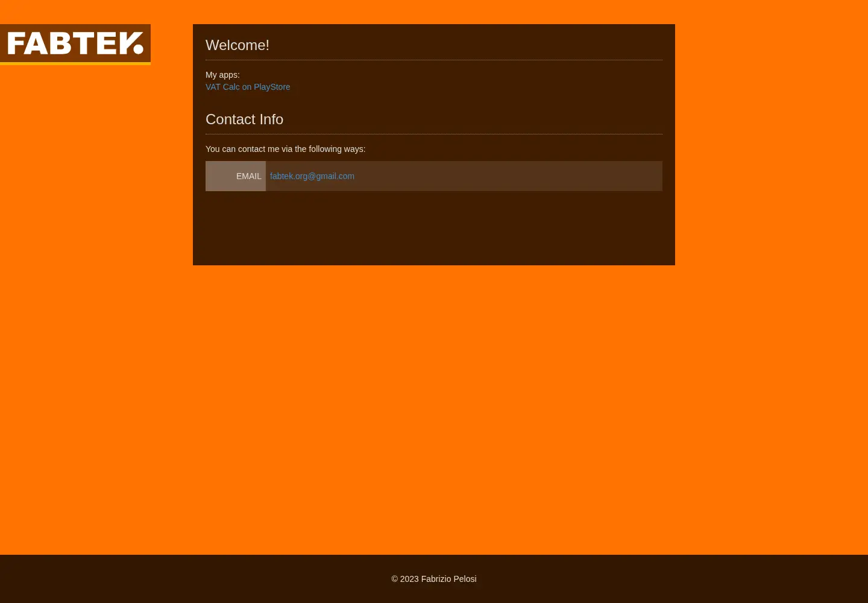Click the EMAIL label cell
868x603 pixels.
pyautogui.click(x=236, y=176)
